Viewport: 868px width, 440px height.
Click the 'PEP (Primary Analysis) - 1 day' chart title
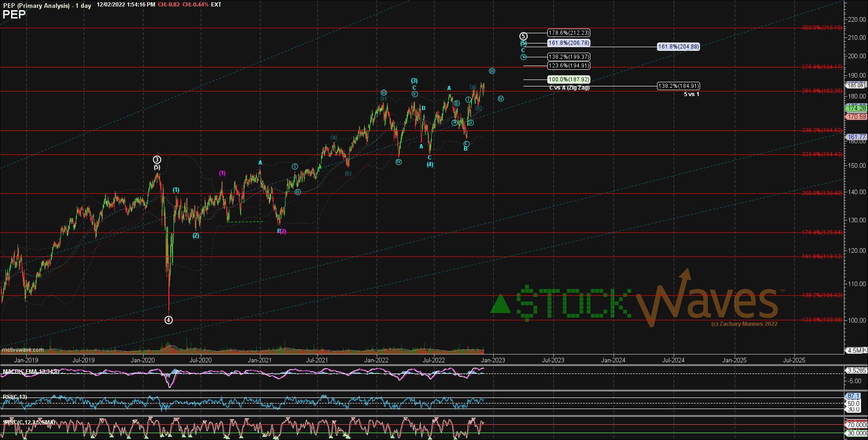point(47,5)
